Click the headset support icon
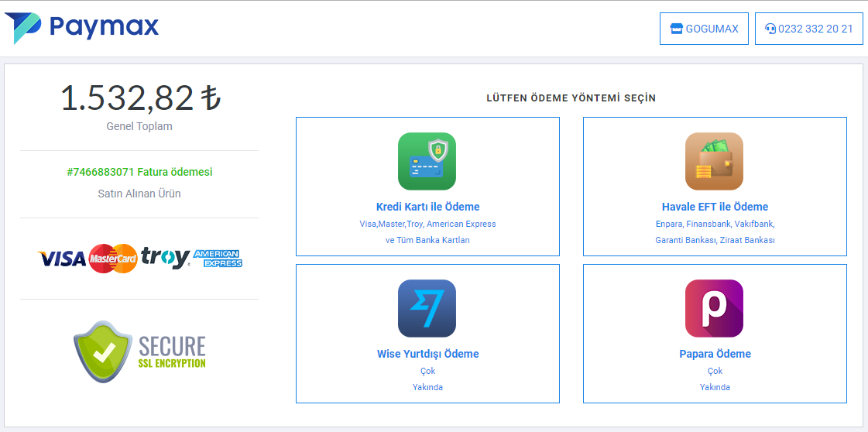868x432 pixels. point(770,29)
